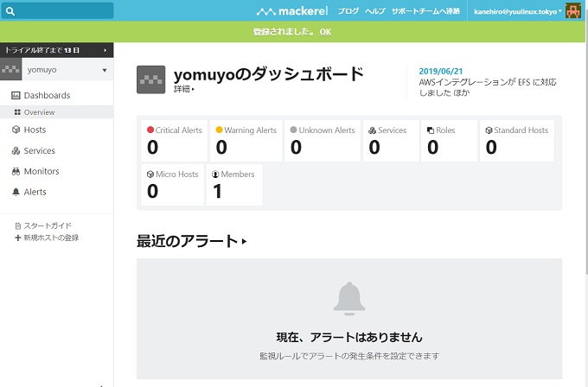588x387 pixels.
Task: Click the Overview grid icon
Action: [x=17, y=112]
